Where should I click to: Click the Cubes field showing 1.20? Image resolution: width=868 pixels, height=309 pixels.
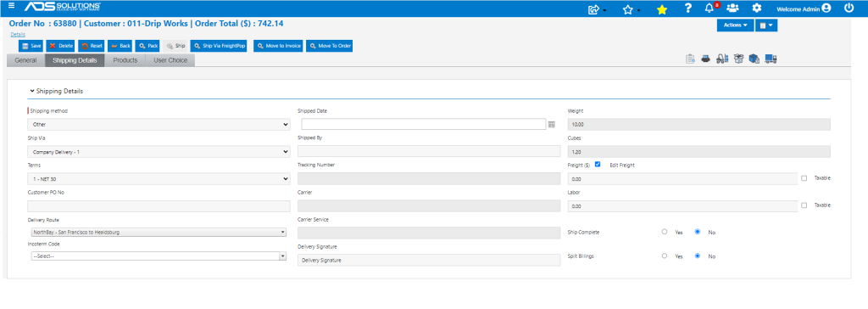point(699,151)
